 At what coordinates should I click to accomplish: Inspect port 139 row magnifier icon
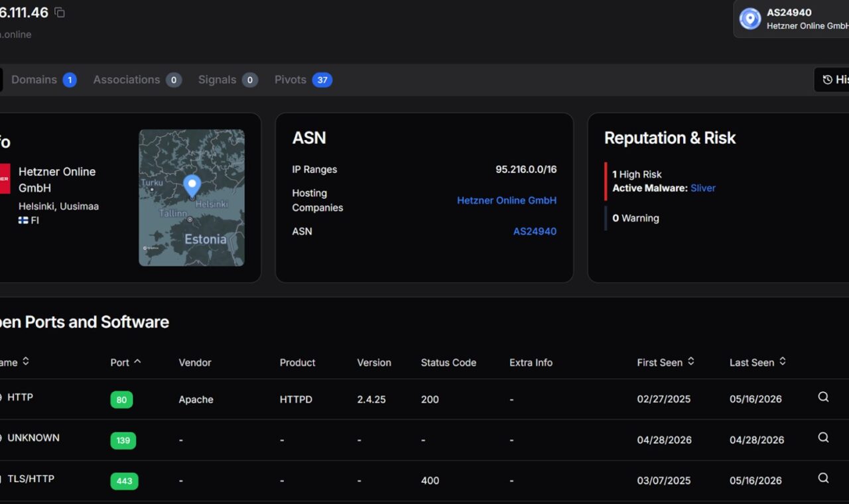tap(823, 438)
